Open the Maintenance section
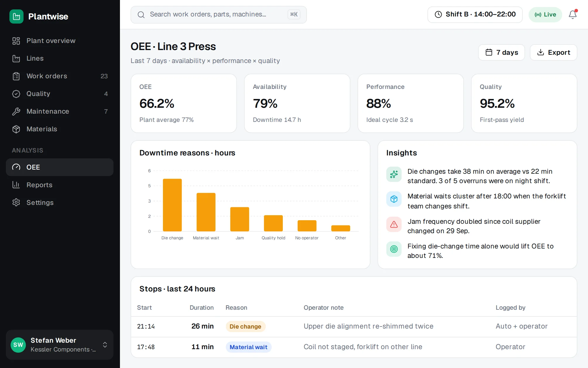The width and height of the screenshot is (588, 368). click(60, 111)
